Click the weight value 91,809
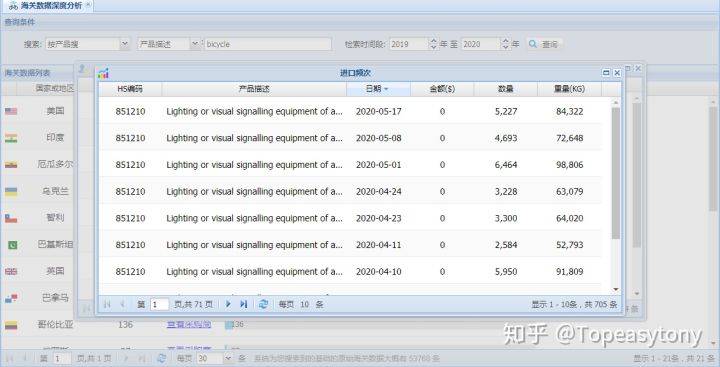 [569, 271]
